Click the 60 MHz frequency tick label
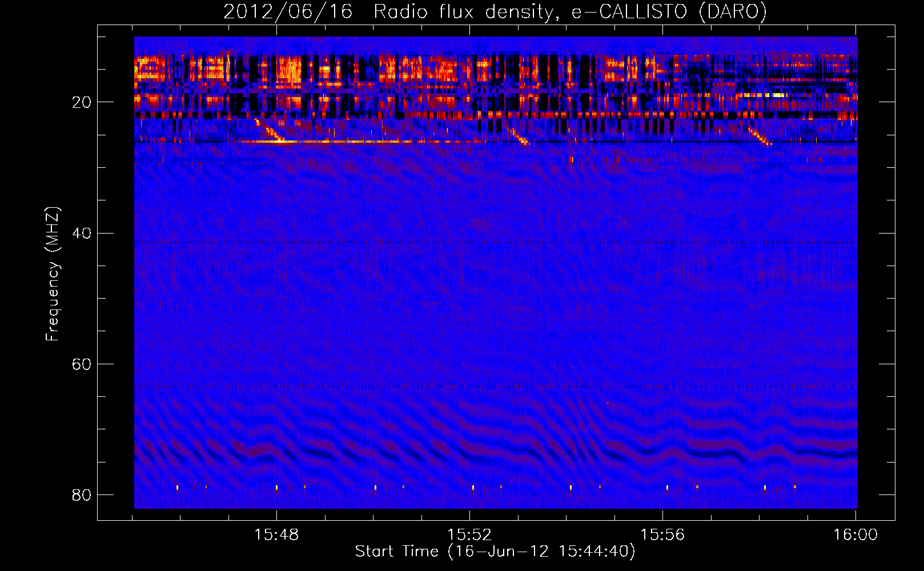Viewport: 924px width, 571px height. tap(82, 364)
